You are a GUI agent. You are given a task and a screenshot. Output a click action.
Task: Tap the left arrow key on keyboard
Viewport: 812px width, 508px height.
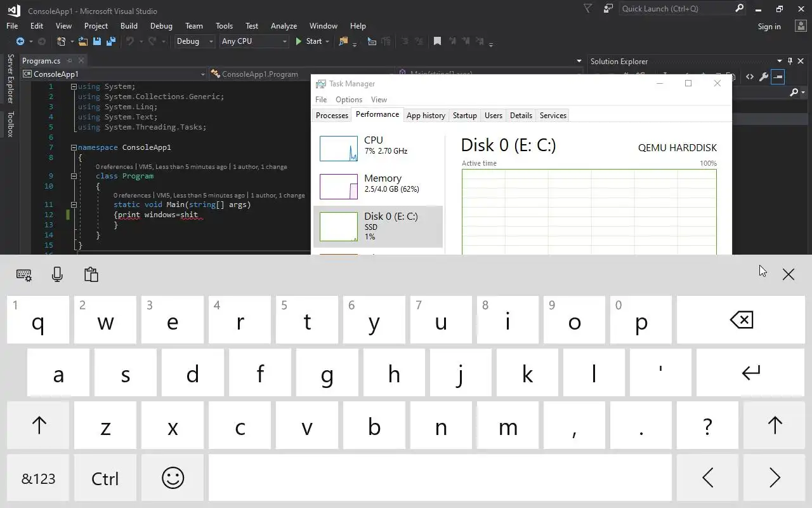click(707, 478)
